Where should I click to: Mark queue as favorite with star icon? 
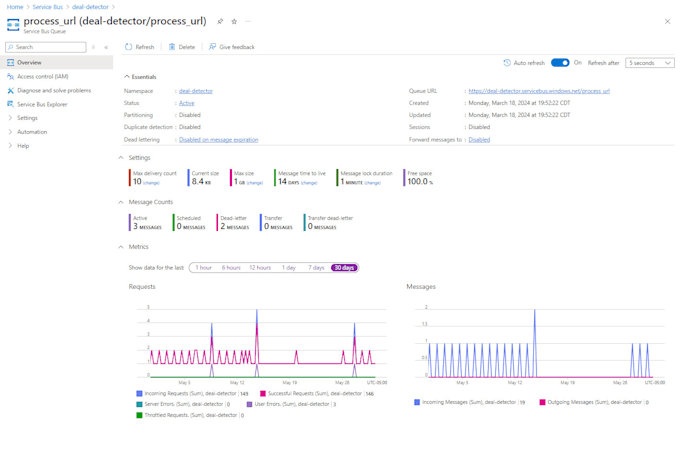click(x=234, y=21)
